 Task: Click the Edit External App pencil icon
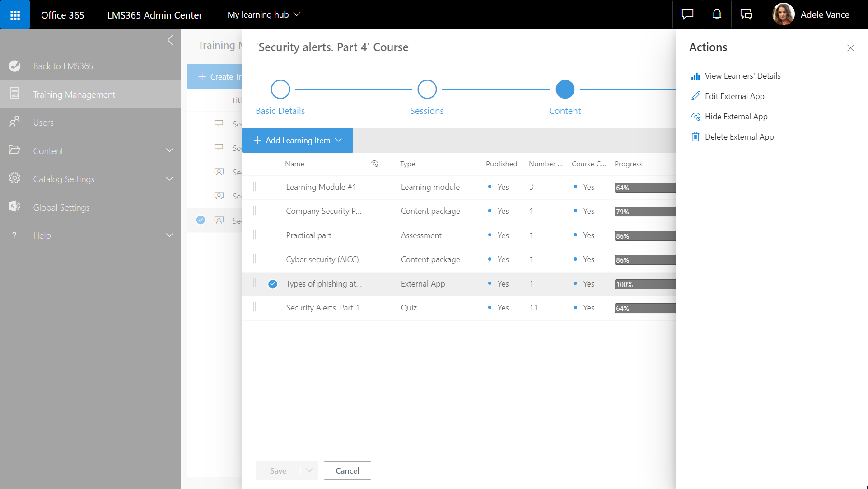point(695,96)
